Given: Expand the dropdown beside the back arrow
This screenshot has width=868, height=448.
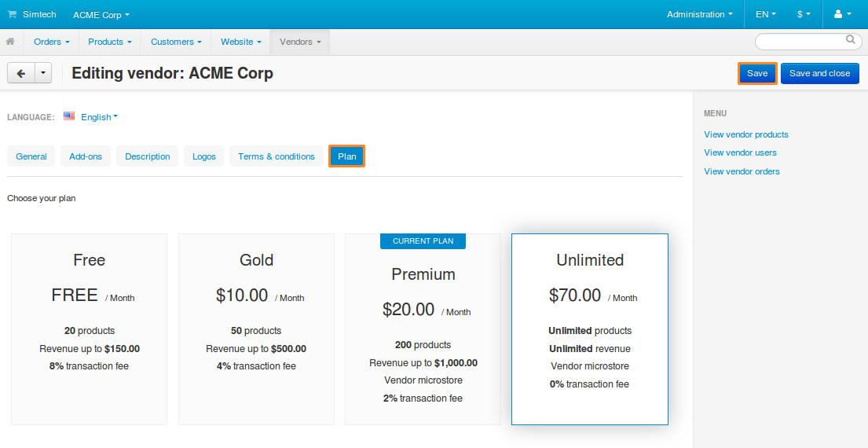Looking at the screenshot, I should coord(43,73).
